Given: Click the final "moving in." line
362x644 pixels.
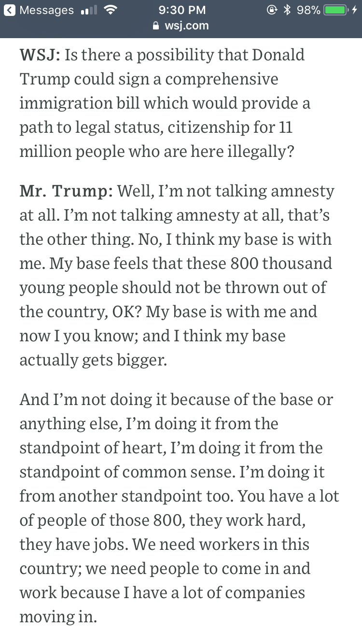Looking at the screenshot, I should tap(58, 617).
